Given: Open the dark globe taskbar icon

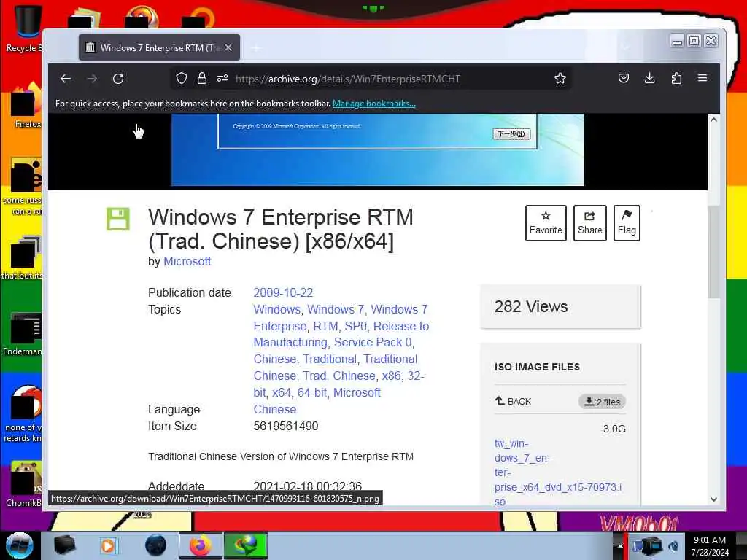Looking at the screenshot, I should point(156,545).
